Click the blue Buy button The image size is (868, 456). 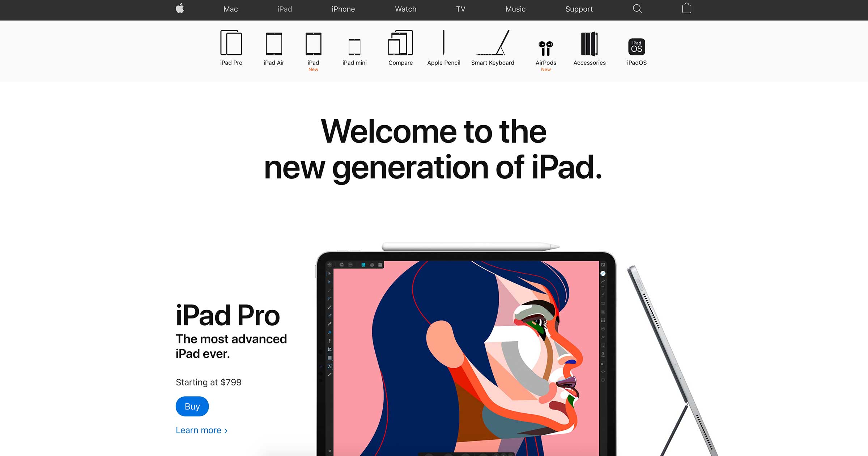point(192,406)
